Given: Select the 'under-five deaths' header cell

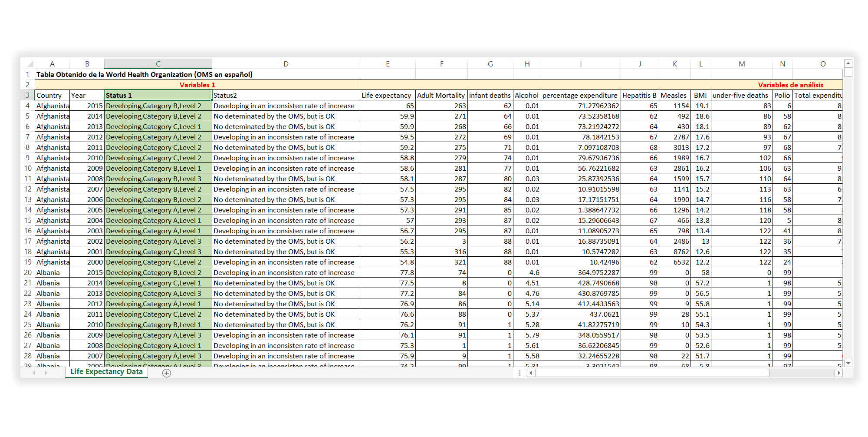Looking at the screenshot, I should pos(742,95).
